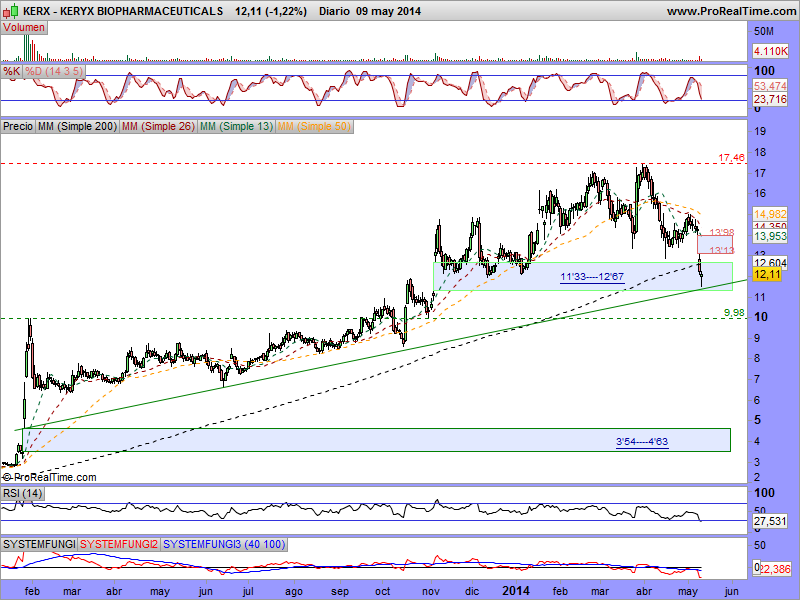Click the ago month label on time axis
This screenshot has width=800, height=600.
pyautogui.click(x=294, y=592)
